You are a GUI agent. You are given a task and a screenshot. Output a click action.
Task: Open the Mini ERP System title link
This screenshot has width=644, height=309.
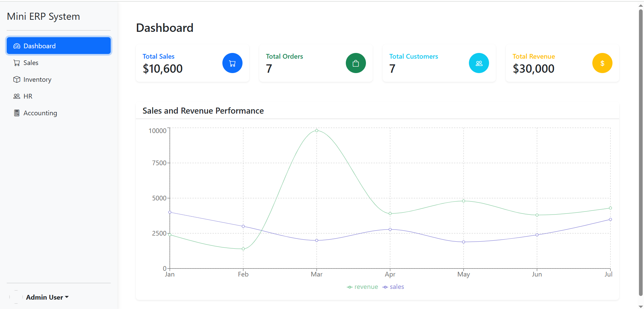(x=43, y=16)
